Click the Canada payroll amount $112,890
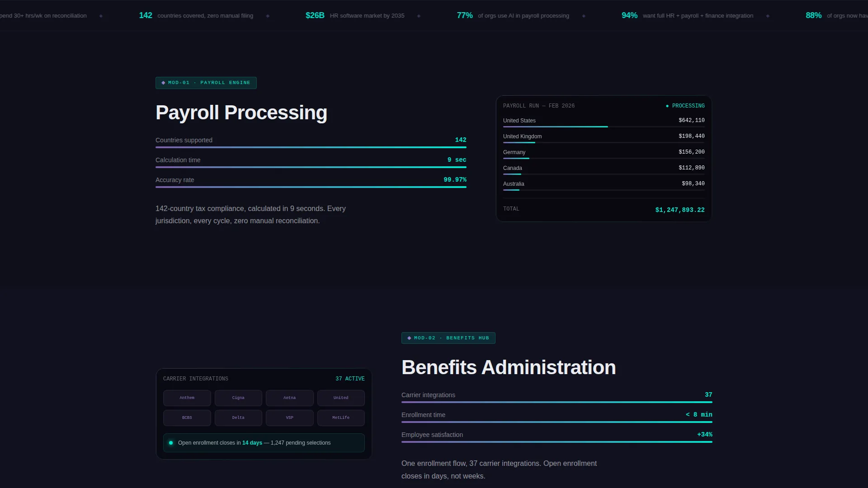This screenshot has height=488, width=868. coord(692,168)
